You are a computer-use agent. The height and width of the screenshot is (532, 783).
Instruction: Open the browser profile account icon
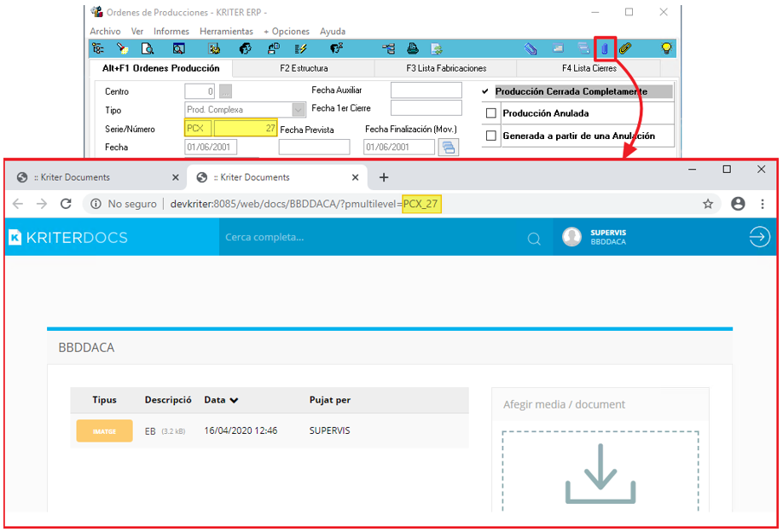(738, 204)
